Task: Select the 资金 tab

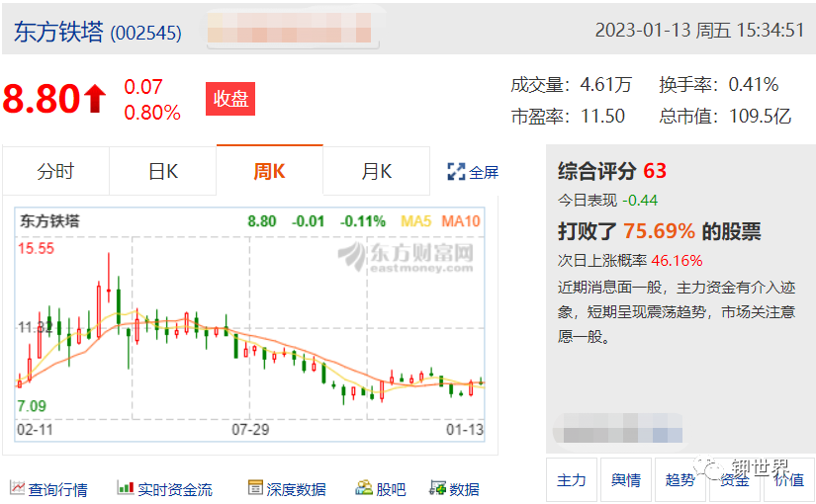Action: (x=734, y=480)
